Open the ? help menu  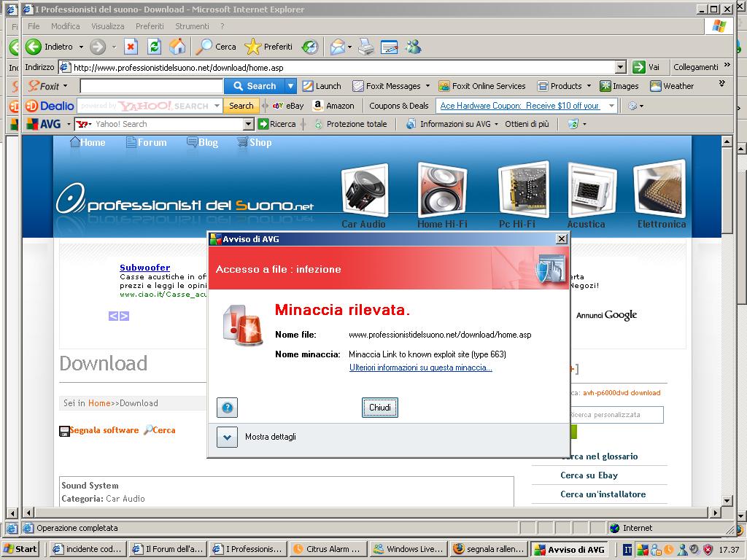point(222,26)
